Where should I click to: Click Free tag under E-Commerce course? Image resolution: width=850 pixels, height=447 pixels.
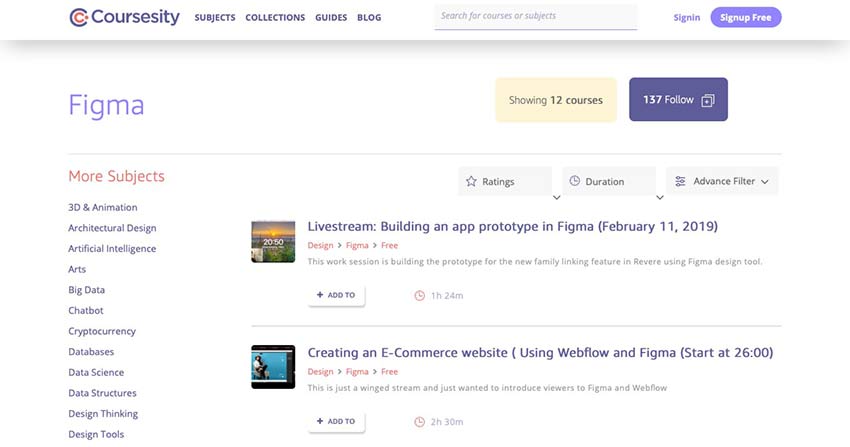tap(389, 372)
